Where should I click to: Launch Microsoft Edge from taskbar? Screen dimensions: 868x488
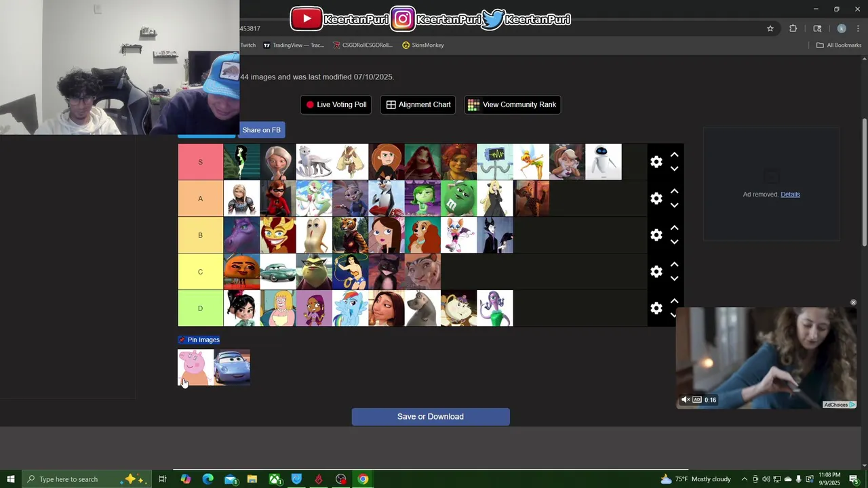pos(208,479)
